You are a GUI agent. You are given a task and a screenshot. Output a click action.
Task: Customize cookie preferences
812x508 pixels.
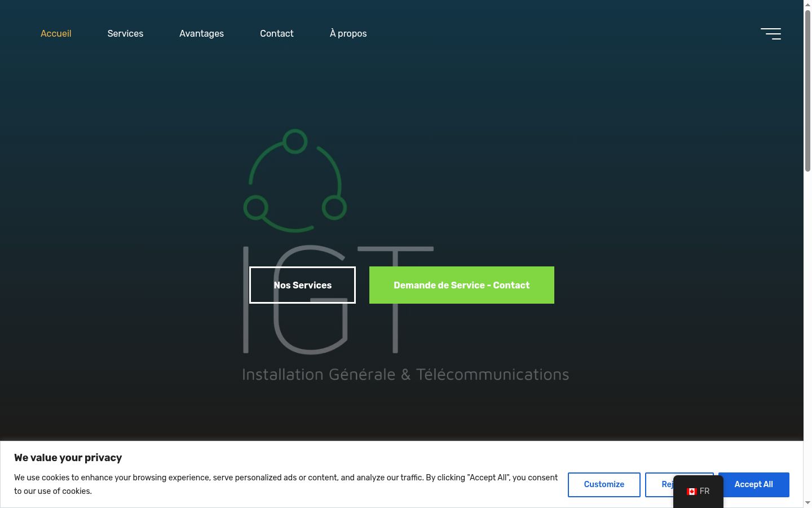tap(604, 485)
